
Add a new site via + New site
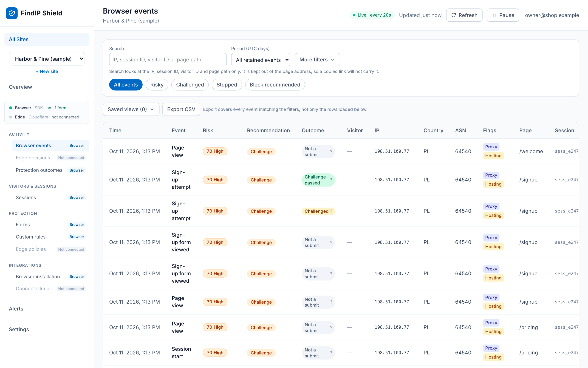tap(47, 71)
